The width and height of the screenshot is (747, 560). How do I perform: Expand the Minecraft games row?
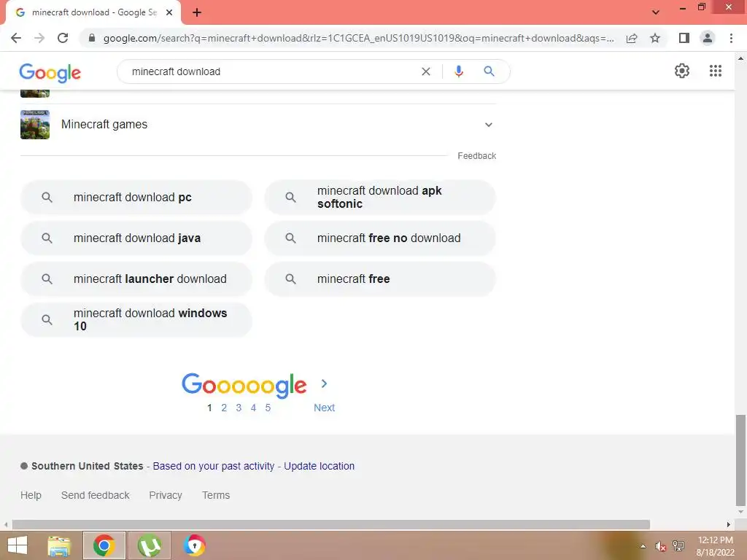(258, 125)
